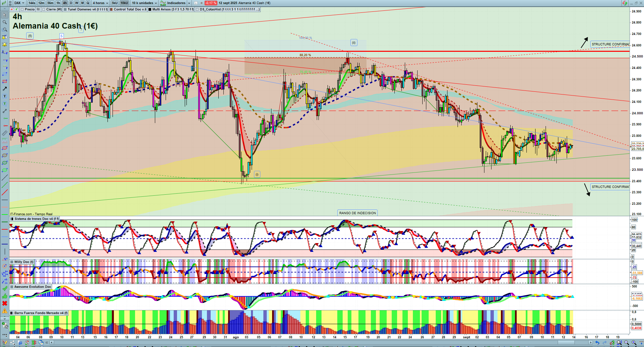Select the diagonal arrow drawing tool
The height and width of the screenshot is (347, 644).
[x=5, y=89]
